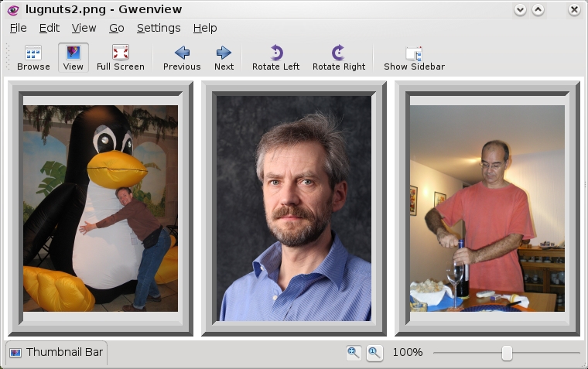Advance to the Next image
Viewport: 588px width, 369px height.
coord(224,58)
